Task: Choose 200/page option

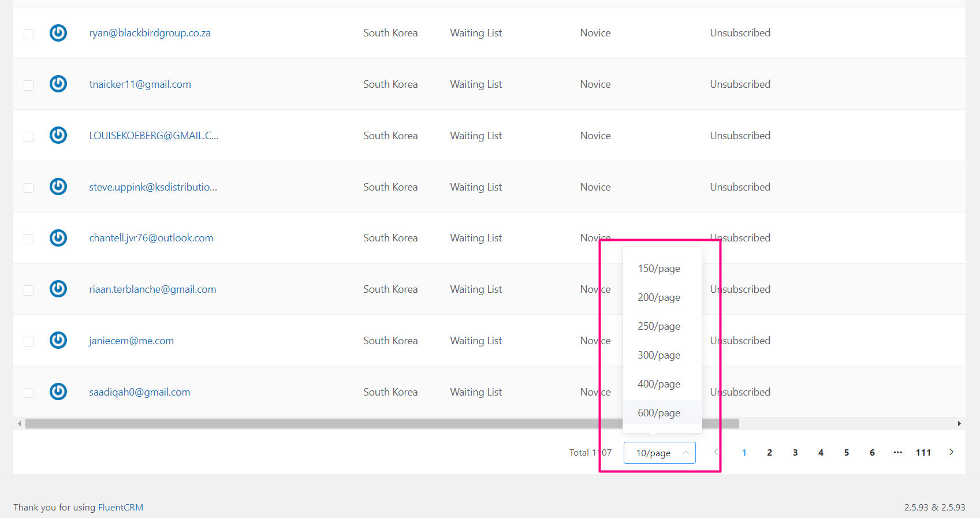Action: click(x=662, y=297)
